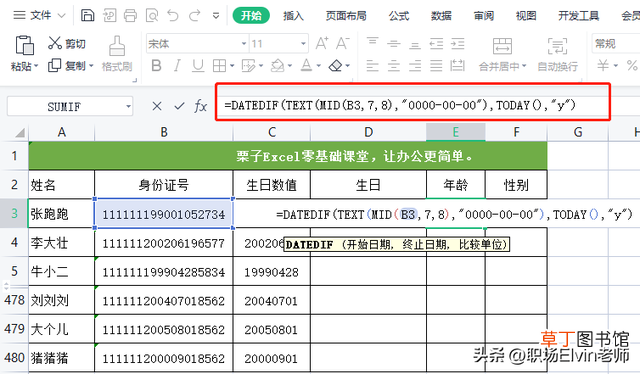Align text to top
The image size is (640, 374).
(x=372, y=43)
